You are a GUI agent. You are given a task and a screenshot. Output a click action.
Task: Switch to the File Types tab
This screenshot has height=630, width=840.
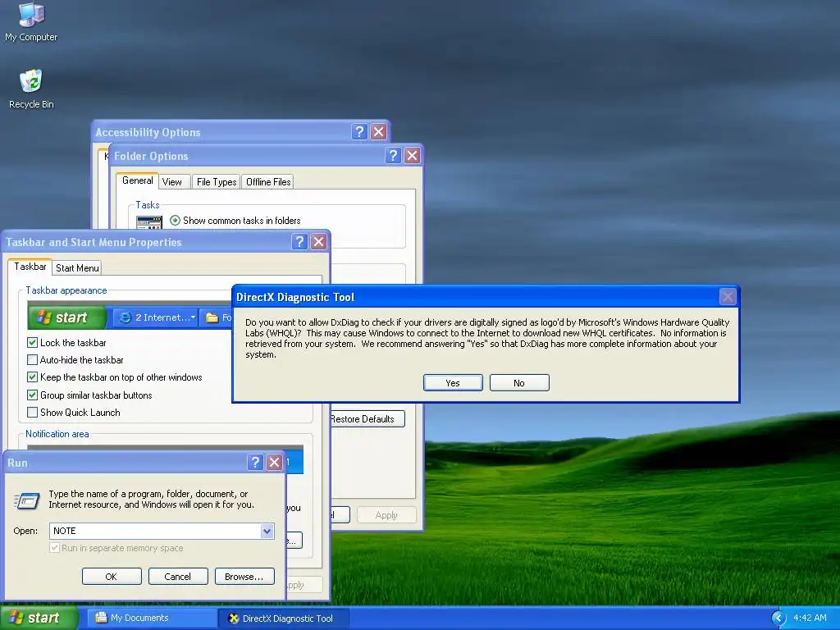(217, 181)
